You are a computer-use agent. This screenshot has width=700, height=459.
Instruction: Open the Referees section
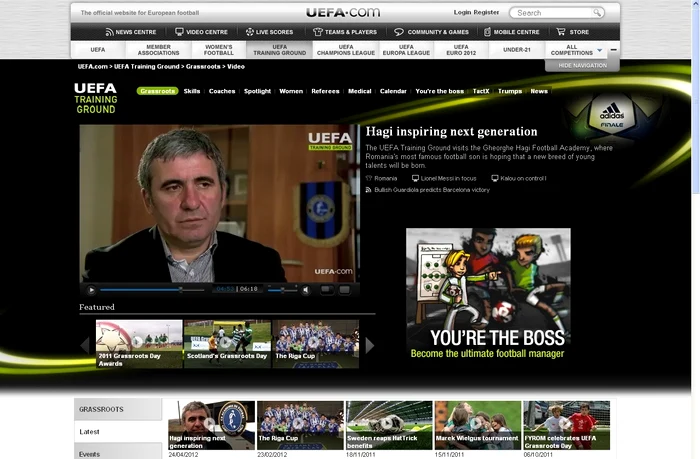point(325,91)
